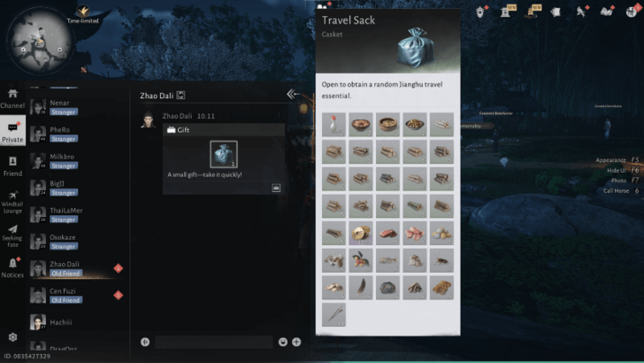The width and height of the screenshot is (644, 363).
Task: Click the Time-limited event icon
Action: (83, 13)
